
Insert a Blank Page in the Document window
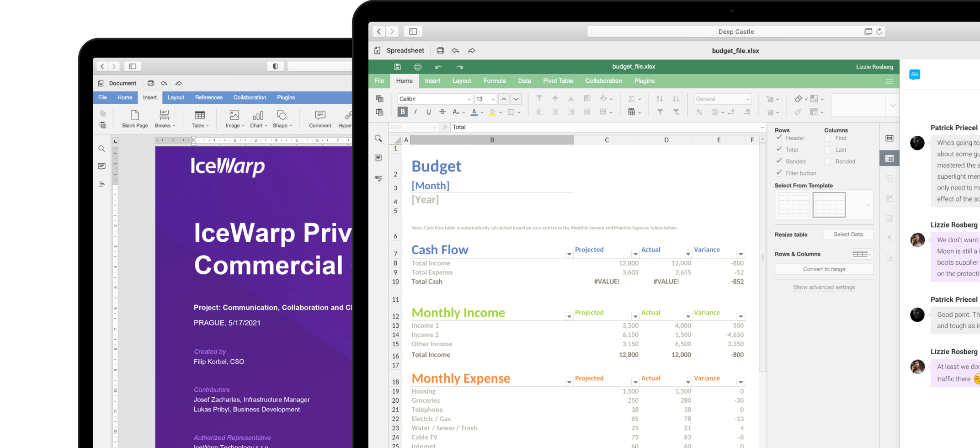135,119
